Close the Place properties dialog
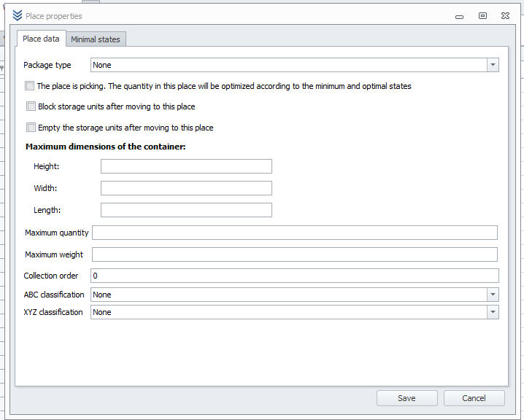Viewport: 524px width, 420px height. pos(505,16)
